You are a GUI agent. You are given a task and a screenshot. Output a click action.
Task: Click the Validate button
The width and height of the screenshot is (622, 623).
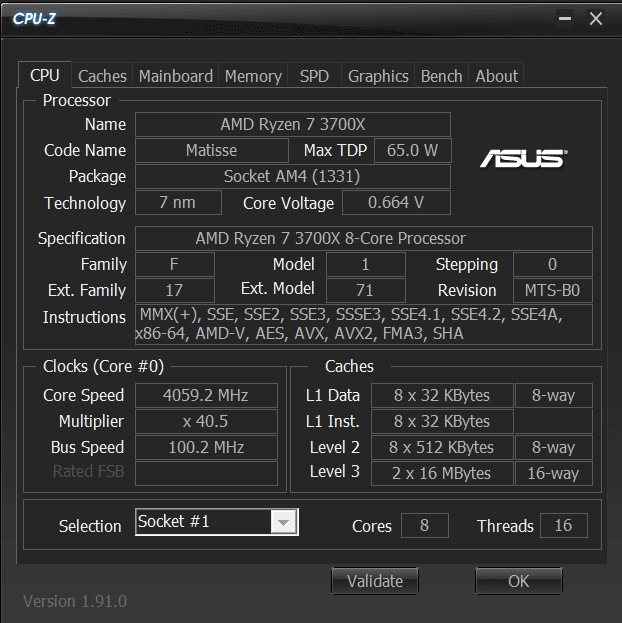[x=375, y=581]
